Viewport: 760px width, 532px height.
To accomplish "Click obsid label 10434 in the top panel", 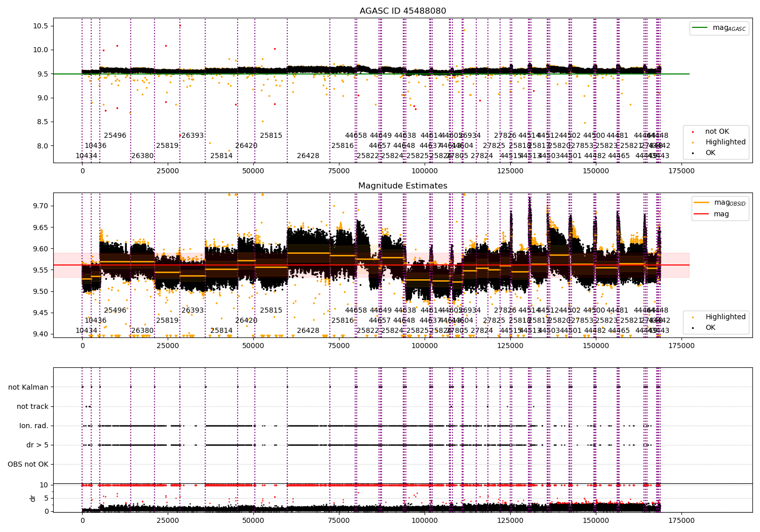I will [87, 156].
